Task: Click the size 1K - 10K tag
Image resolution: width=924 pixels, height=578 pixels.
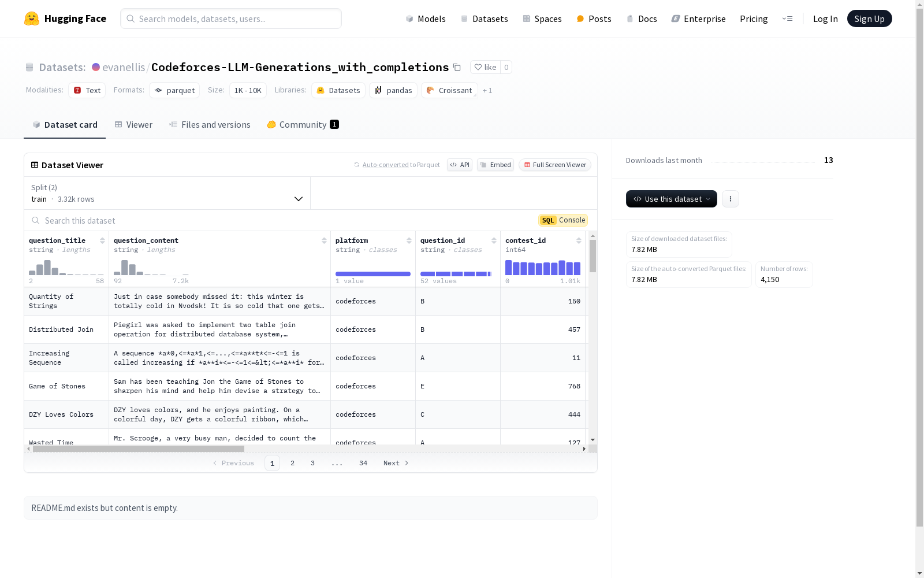Action: click(x=248, y=90)
